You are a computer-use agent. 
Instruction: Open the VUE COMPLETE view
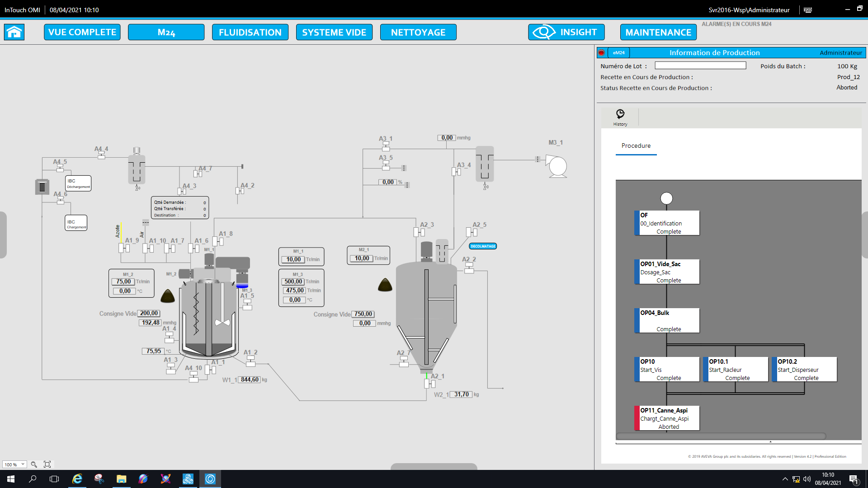tap(82, 32)
